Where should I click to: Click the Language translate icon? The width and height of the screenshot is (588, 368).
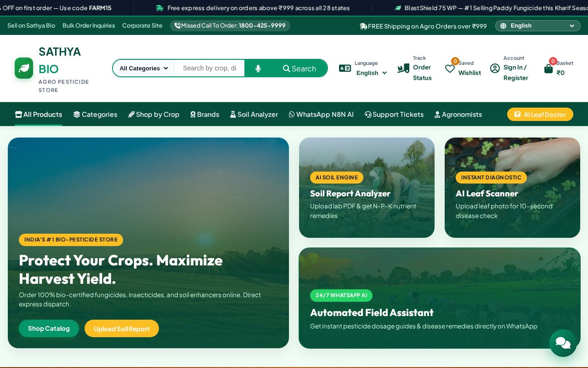point(345,68)
